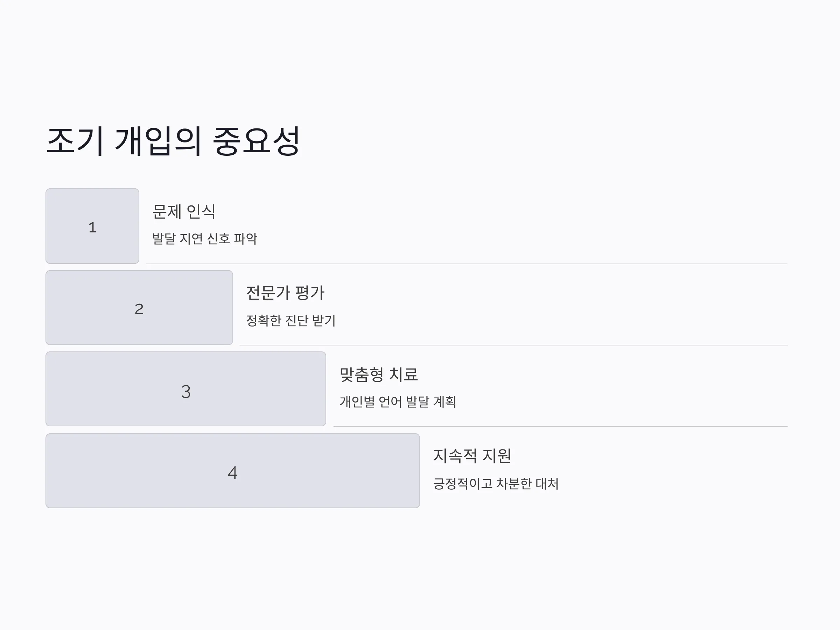840x630 pixels.
Task: Click the heading 맞춤형 치료
Action: coord(379,374)
